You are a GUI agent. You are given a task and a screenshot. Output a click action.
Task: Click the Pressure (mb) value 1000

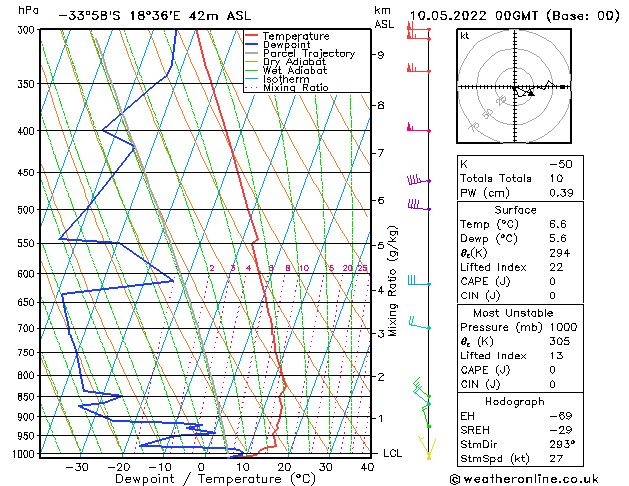tap(563, 327)
